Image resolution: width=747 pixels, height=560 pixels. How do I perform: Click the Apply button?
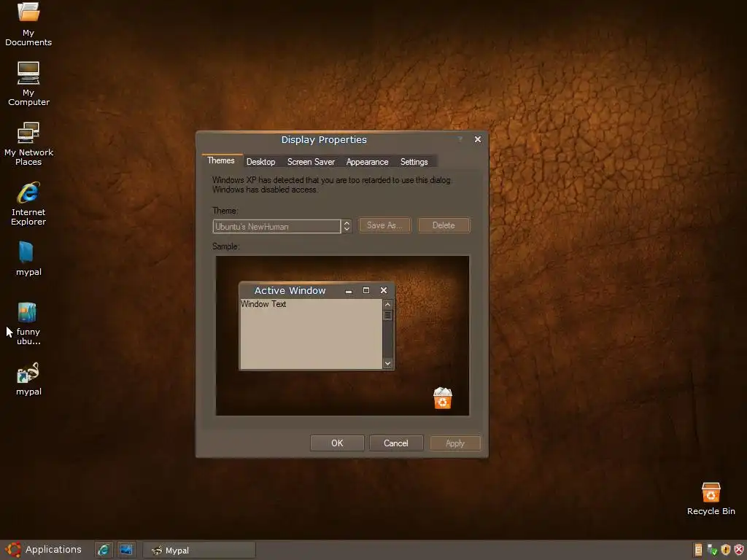pyautogui.click(x=455, y=443)
